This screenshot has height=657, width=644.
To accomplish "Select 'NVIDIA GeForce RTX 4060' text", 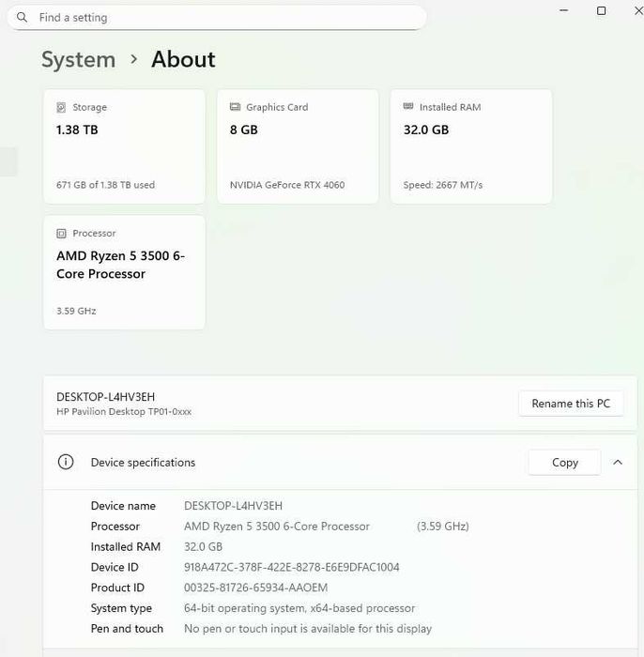I will coord(287,185).
